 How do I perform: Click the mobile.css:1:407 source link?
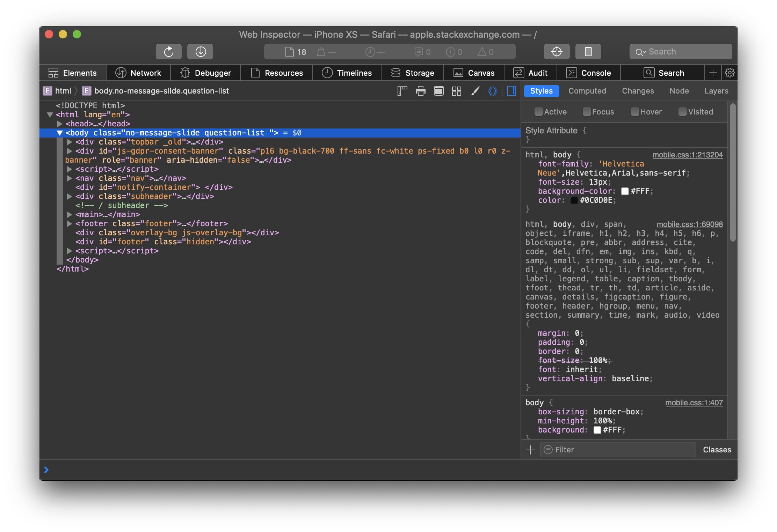click(694, 402)
